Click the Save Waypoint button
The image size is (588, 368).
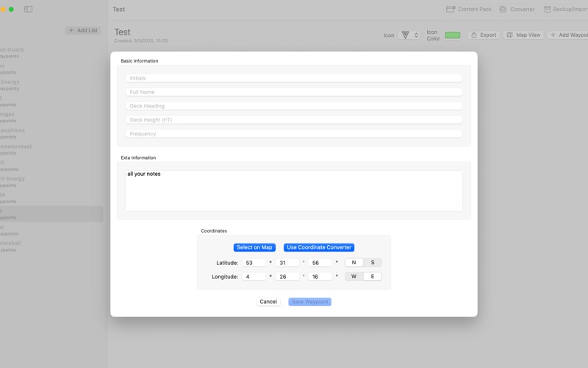309,302
